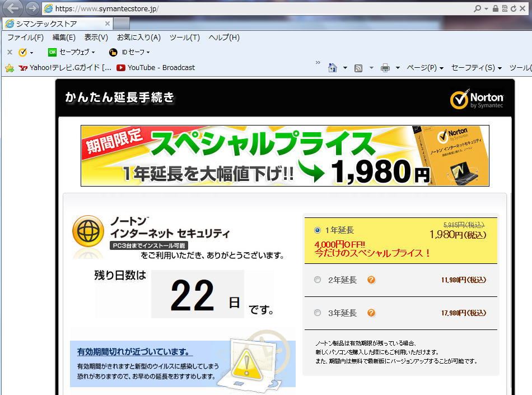This screenshot has width=532, height=395.
Task: Go back with the browser back arrow
Action: click(12, 8)
